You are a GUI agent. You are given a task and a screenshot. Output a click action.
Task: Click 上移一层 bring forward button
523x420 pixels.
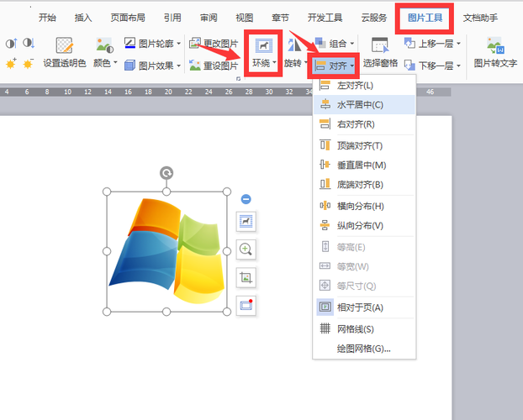(428, 44)
